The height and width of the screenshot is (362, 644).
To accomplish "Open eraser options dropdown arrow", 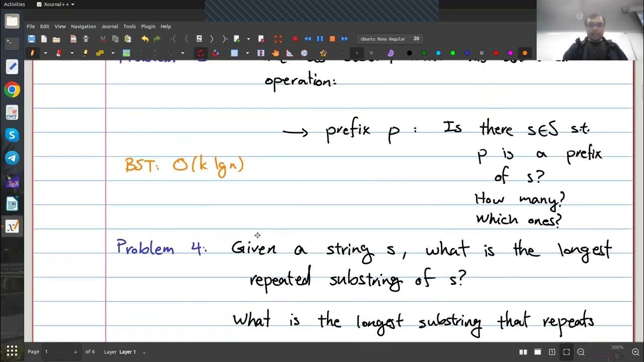I will pyautogui.click(x=72, y=53).
